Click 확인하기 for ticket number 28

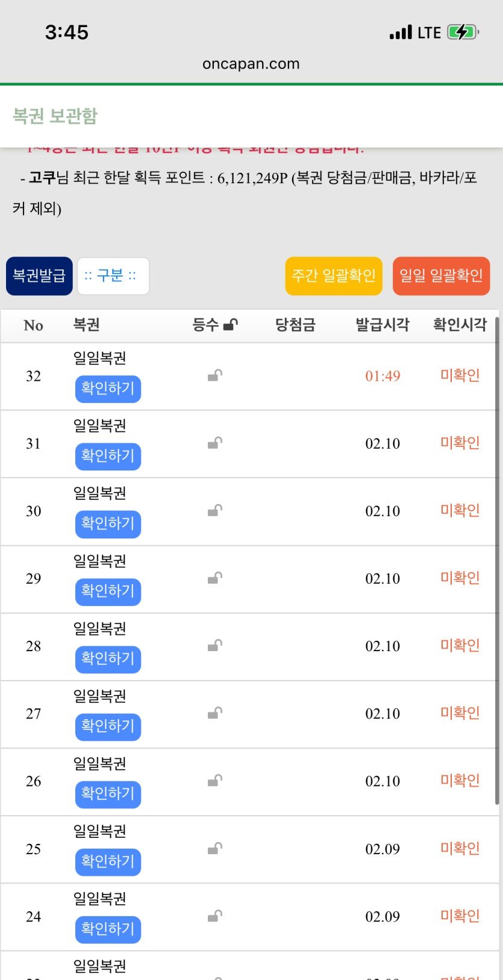tap(108, 658)
